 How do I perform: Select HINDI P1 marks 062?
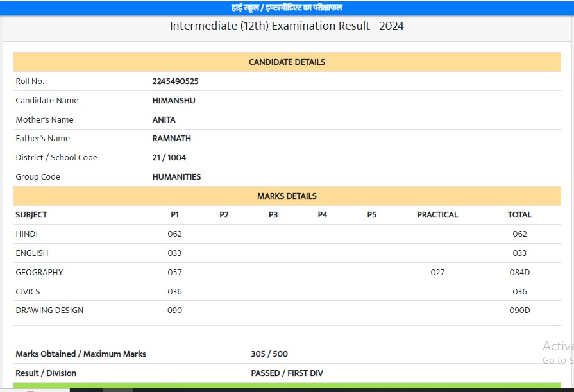174,234
